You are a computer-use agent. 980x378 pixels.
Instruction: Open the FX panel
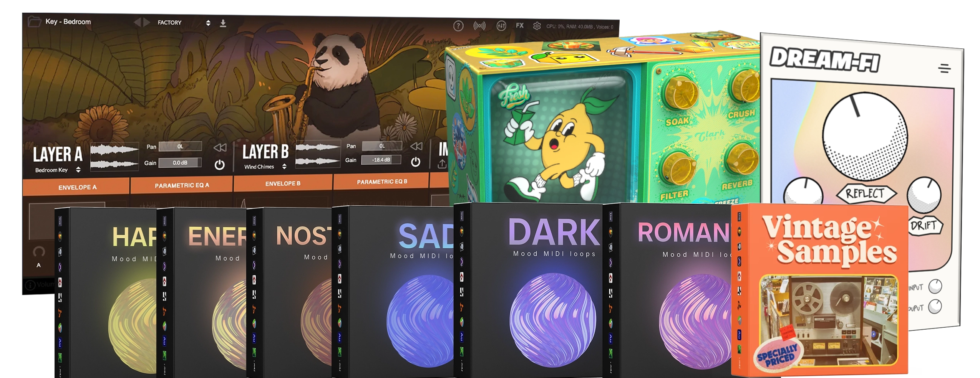[520, 25]
